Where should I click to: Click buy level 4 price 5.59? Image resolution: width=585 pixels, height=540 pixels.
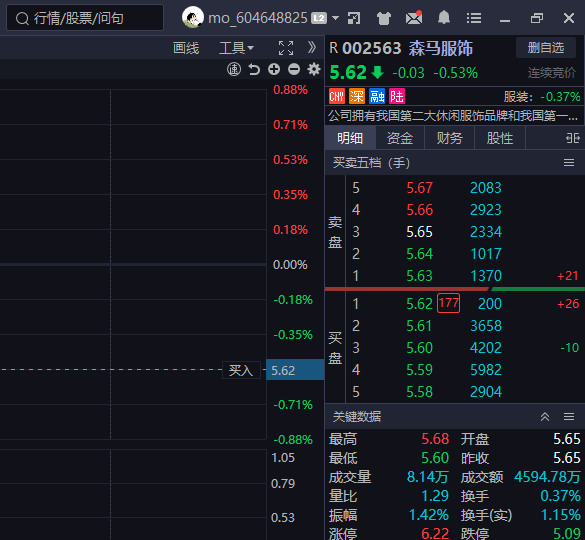click(x=419, y=370)
